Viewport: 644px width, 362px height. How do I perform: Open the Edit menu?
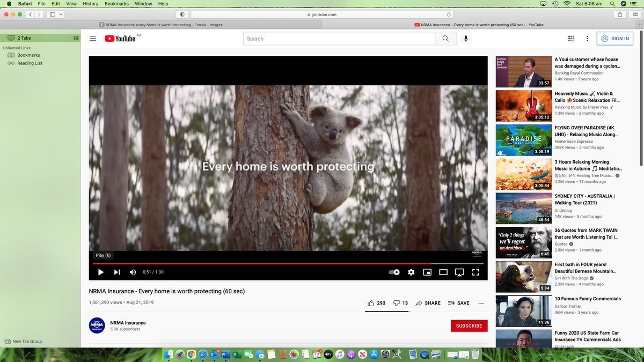click(56, 4)
